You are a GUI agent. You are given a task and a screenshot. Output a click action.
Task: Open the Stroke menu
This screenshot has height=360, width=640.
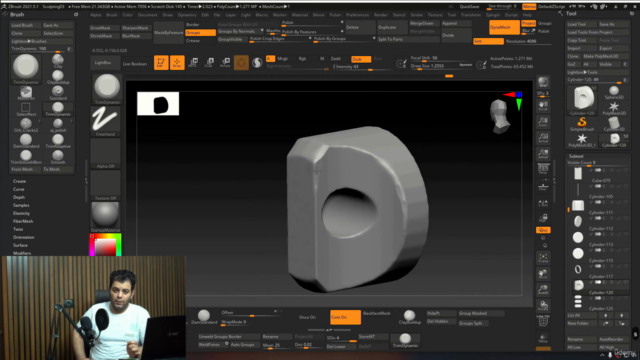click(416, 15)
